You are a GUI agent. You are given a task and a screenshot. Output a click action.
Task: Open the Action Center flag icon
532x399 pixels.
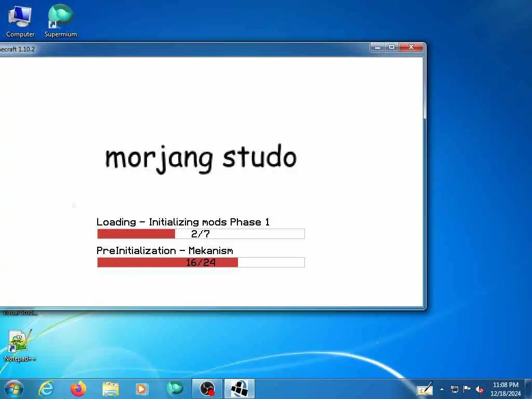467,389
